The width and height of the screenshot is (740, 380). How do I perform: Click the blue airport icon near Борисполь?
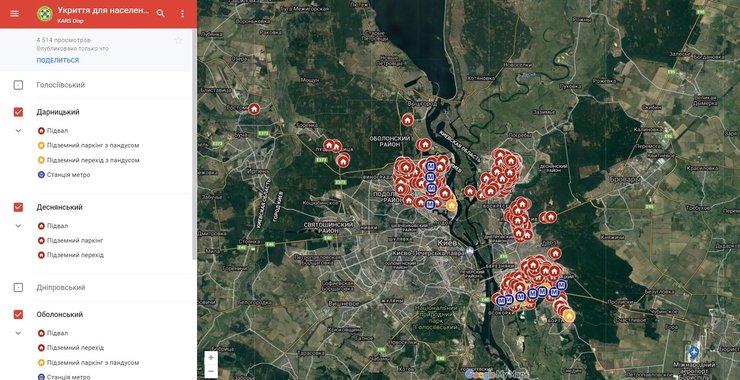[x=694, y=352]
